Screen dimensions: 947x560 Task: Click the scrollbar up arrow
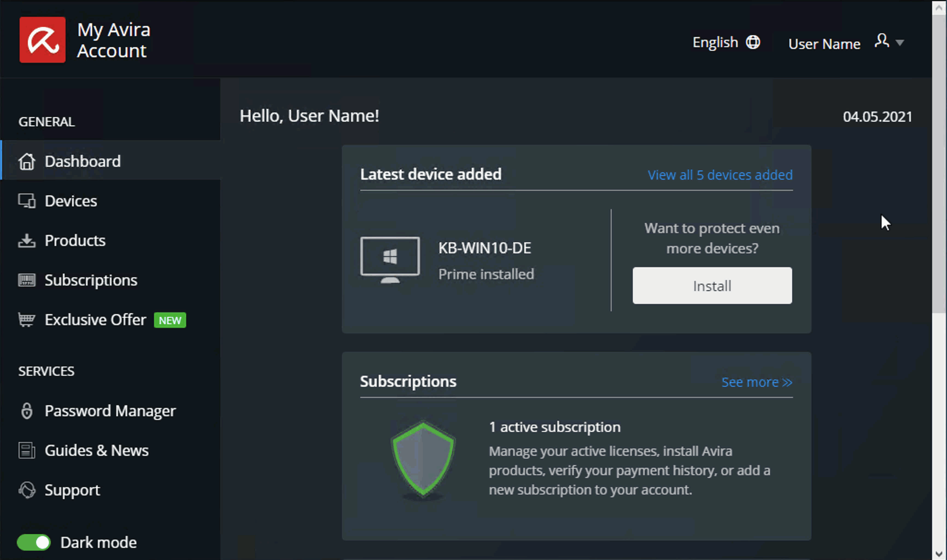(939, 8)
